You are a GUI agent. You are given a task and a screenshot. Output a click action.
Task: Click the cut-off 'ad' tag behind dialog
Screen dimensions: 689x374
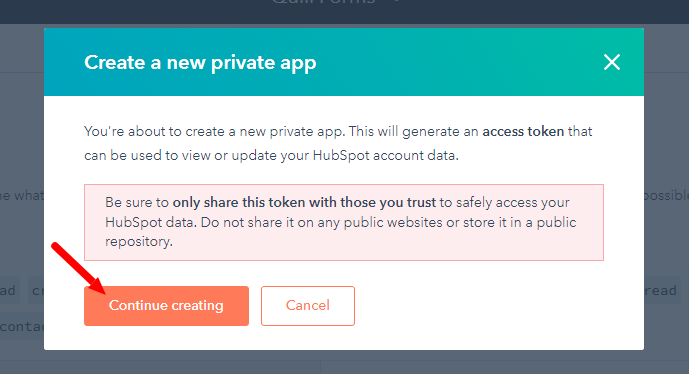pyautogui.click(x=9, y=290)
